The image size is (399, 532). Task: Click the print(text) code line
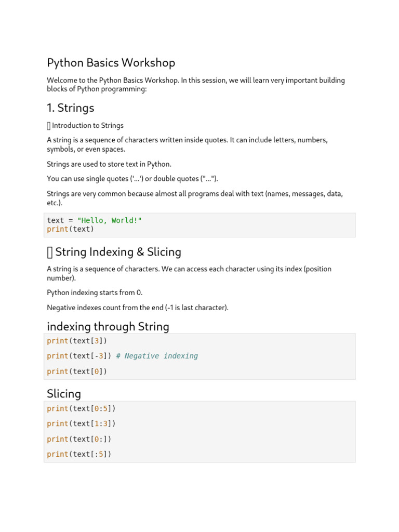(70, 229)
